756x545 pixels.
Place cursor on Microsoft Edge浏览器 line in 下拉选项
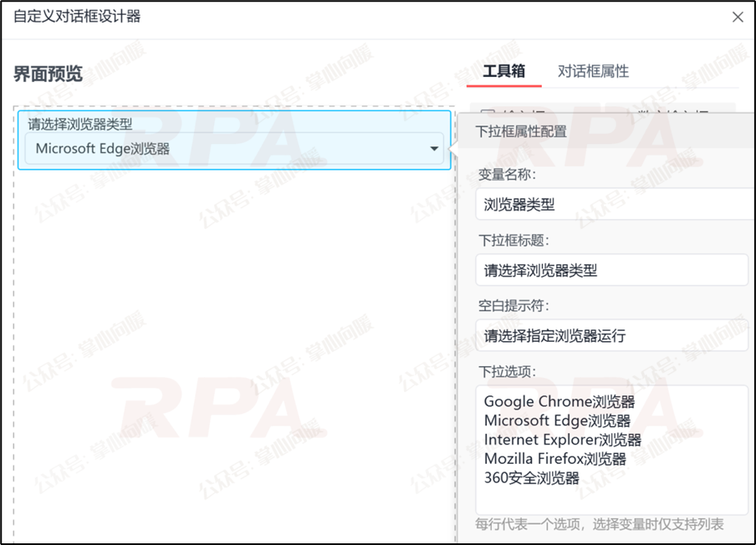coord(557,420)
